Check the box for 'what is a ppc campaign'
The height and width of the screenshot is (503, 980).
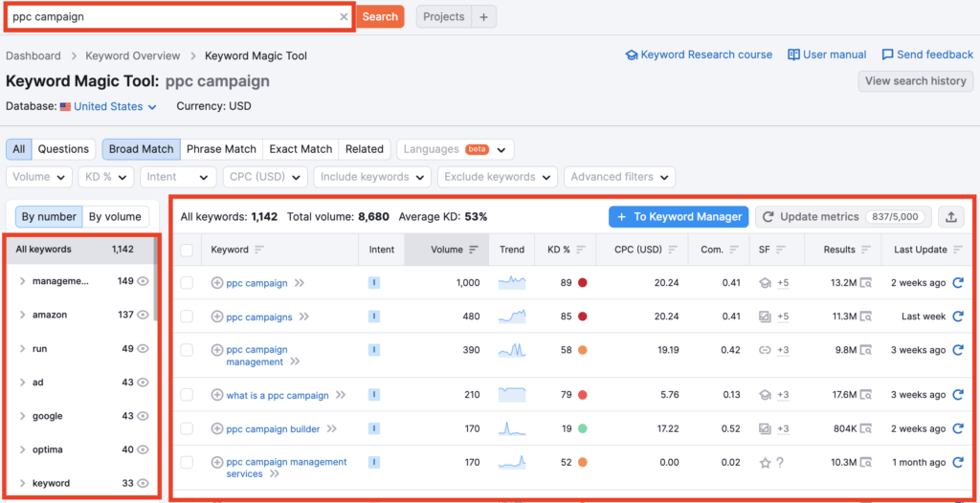pos(187,395)
